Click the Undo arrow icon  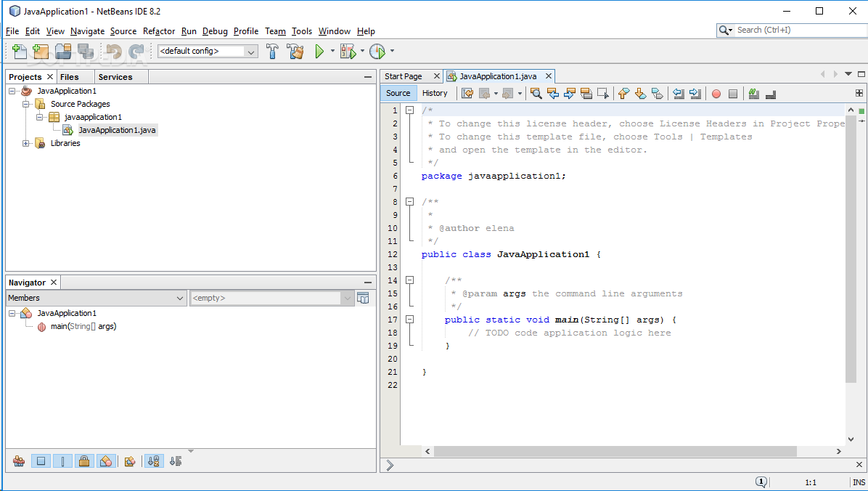[114, 51]
